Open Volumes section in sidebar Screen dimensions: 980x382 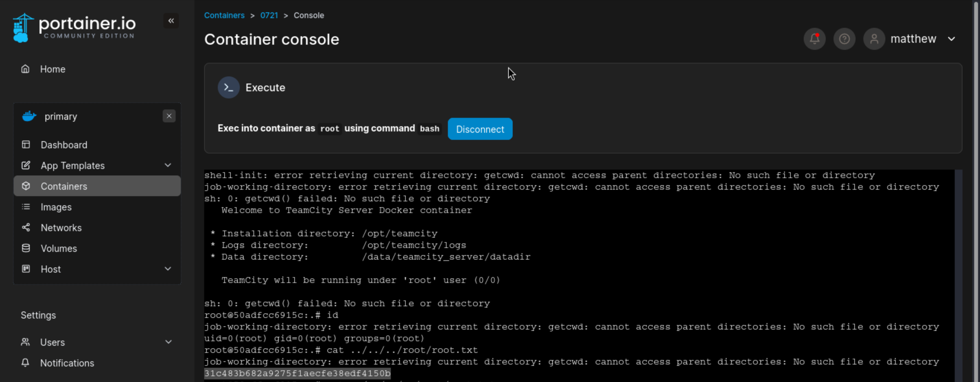point(59,248)
